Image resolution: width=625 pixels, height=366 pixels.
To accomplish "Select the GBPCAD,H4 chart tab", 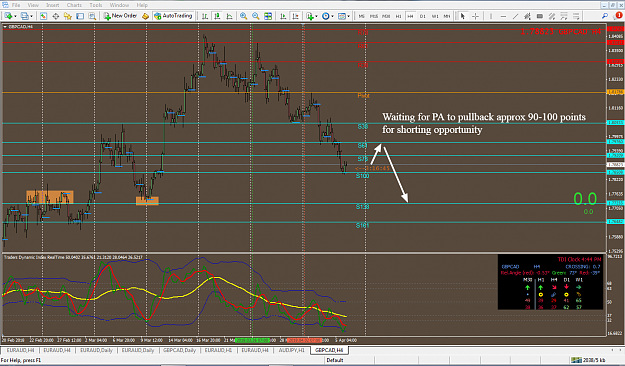I will pyautogui.click(x=329, y=350).
